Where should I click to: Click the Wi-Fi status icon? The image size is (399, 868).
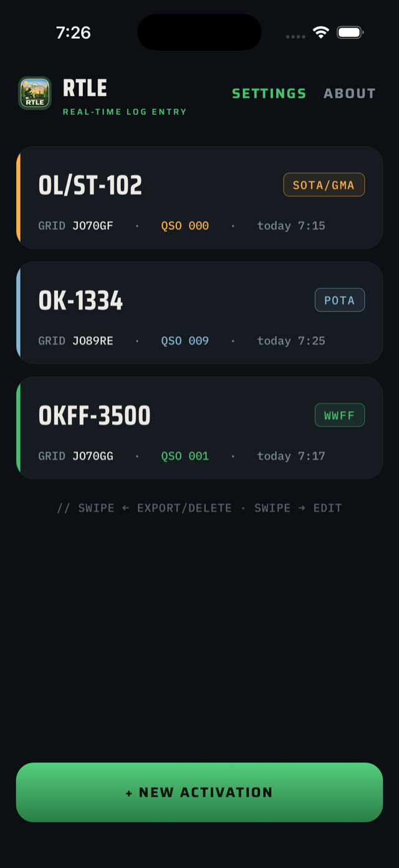321,32
